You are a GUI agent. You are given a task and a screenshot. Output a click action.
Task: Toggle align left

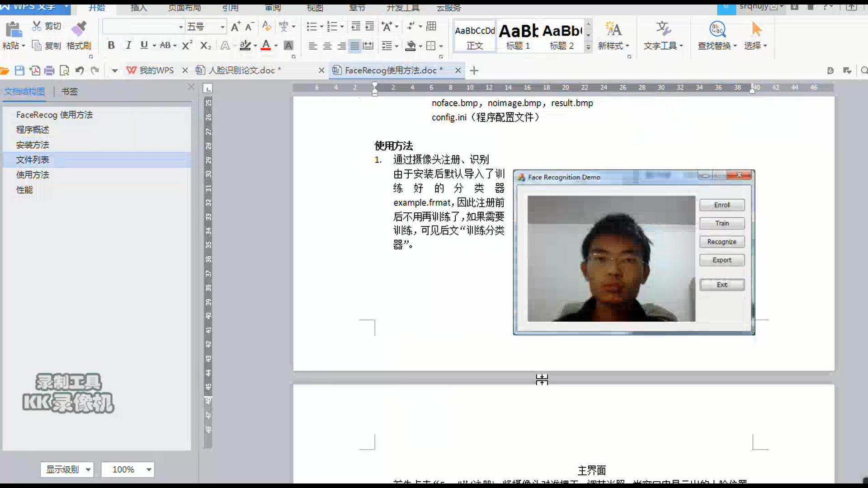tap(312, 46)
